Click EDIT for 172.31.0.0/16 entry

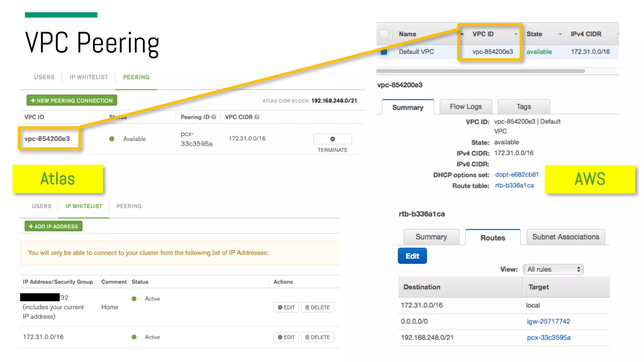point(286,337)
